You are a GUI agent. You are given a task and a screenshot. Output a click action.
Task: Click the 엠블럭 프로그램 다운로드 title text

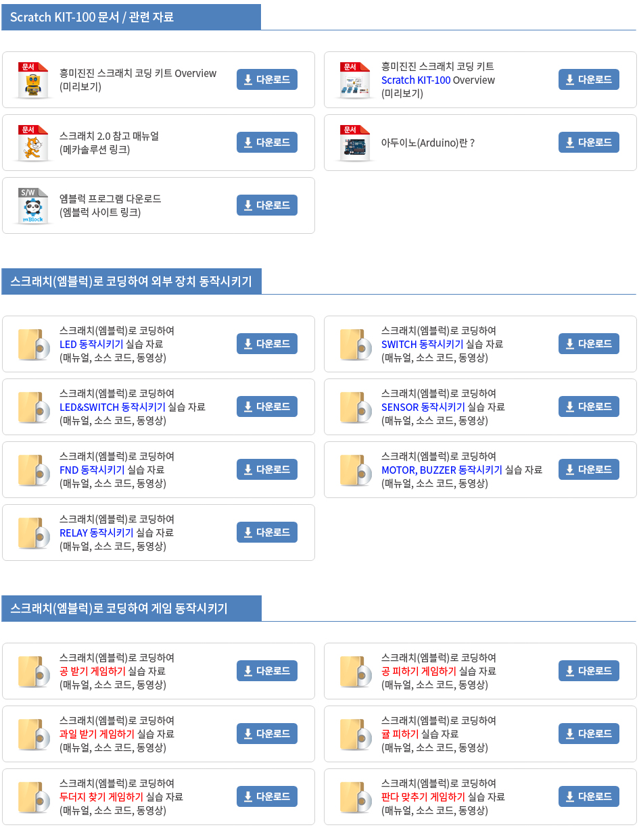click(x=110, y=199)
